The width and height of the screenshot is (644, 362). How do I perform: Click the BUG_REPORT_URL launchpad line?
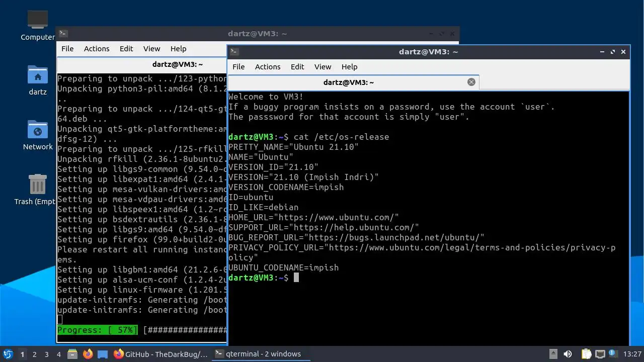356,237
